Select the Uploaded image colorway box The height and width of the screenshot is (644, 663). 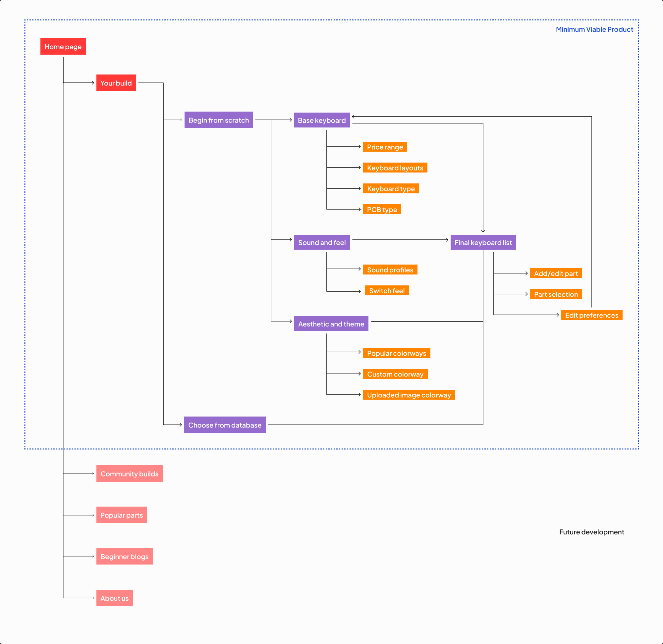tap(409, 395)
